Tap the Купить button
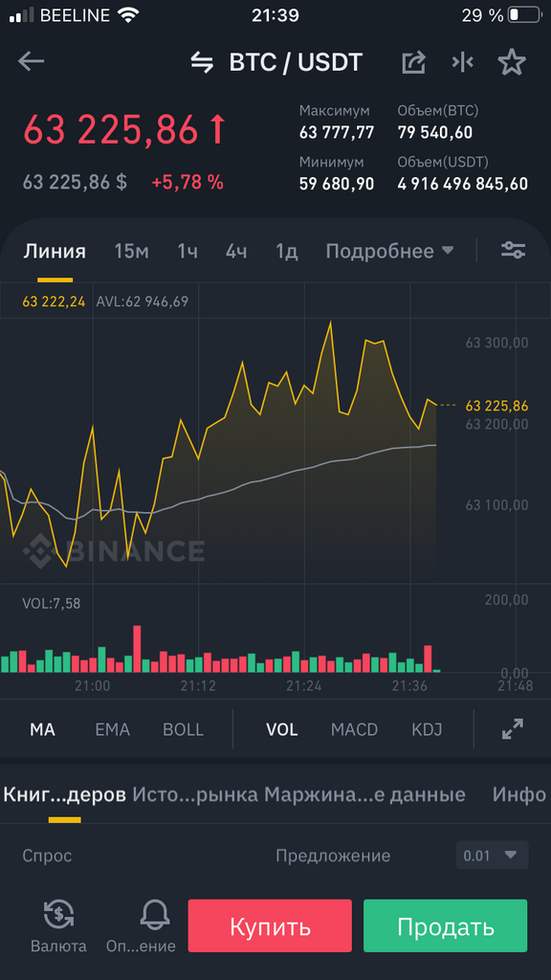Screen dimensions: 551x980 click(270, 925)
